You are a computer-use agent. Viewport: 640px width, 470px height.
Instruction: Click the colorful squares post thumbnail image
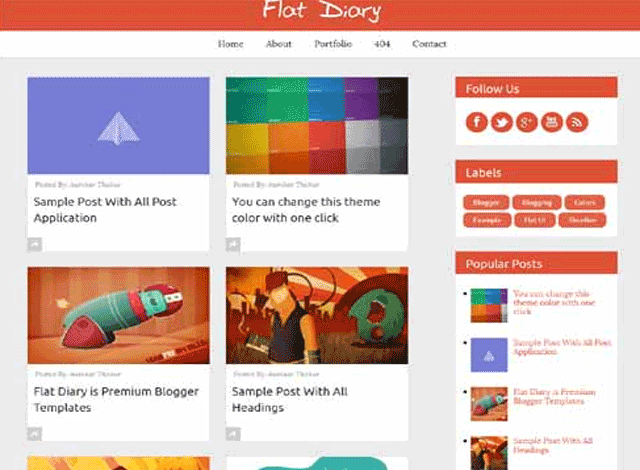[317, 126]
